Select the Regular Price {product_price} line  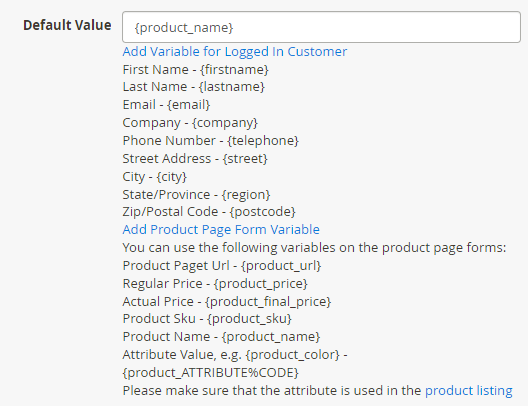[215, 283]
